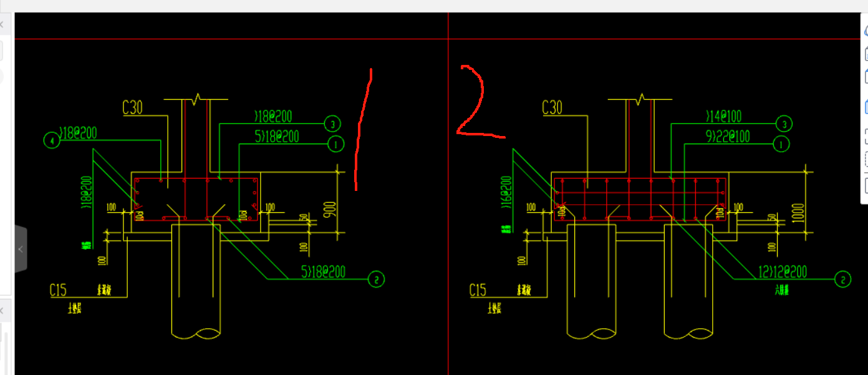Collapse the left side panel handle
This screenshot has width=868, height=375.
click(x=21, y=249)
